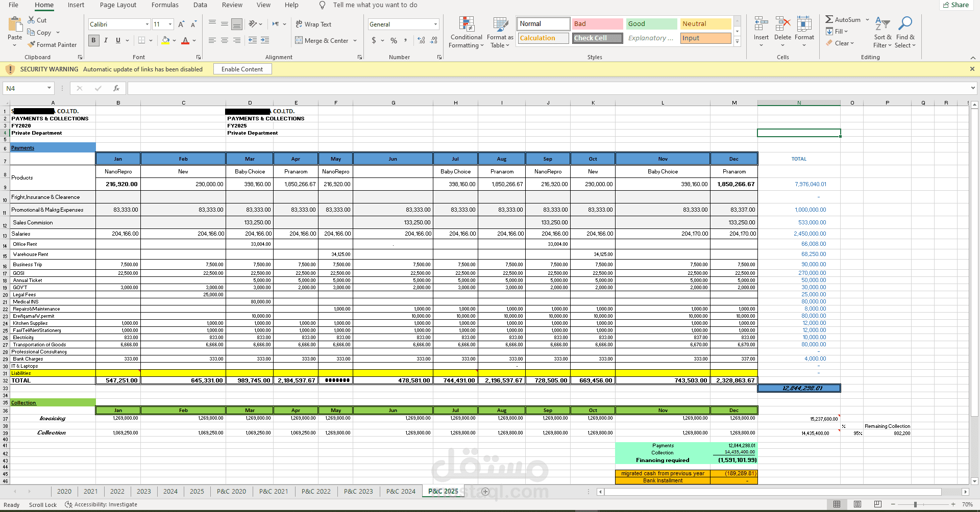Switch to the Formulas ribbon tab

[164, 5]
